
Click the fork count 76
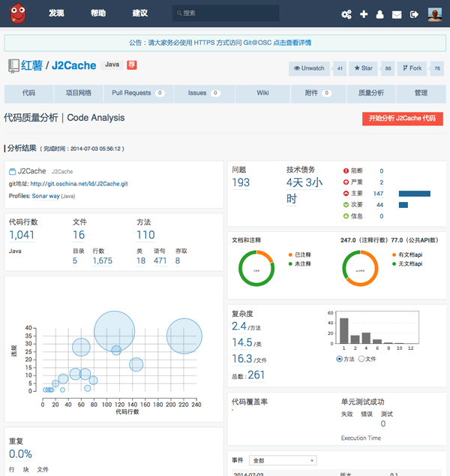[437, 68]
